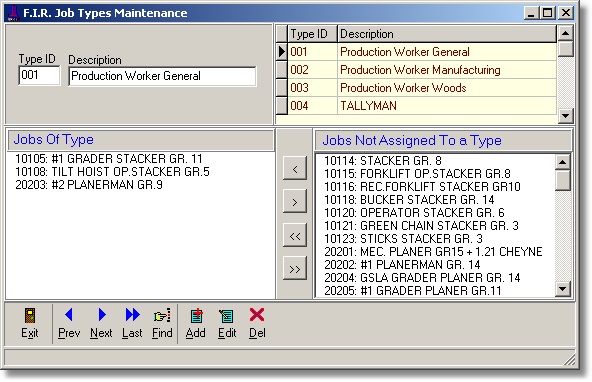592x382 pixels.
Task: Select grid row 002 Production Worker Manufacturing
Action: tap(422, 70)
